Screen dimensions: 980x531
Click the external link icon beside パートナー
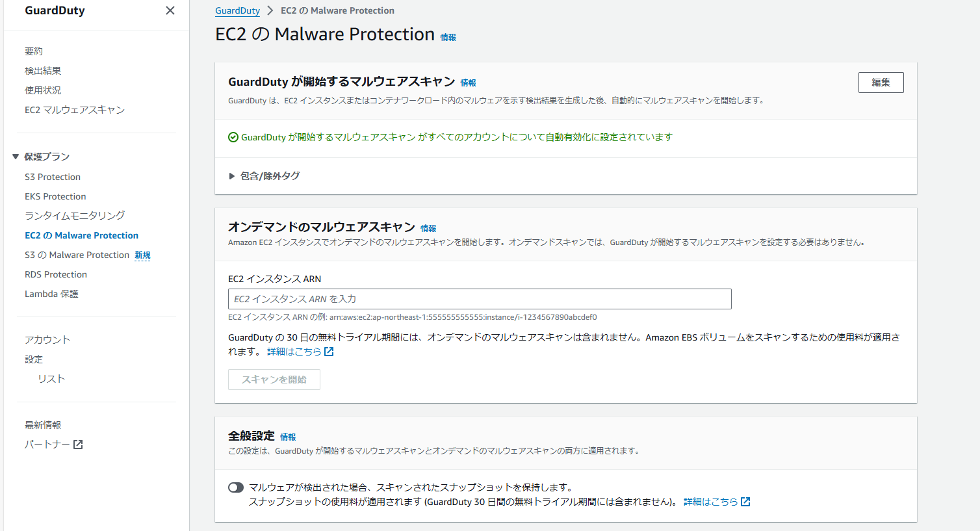(78, 444)
